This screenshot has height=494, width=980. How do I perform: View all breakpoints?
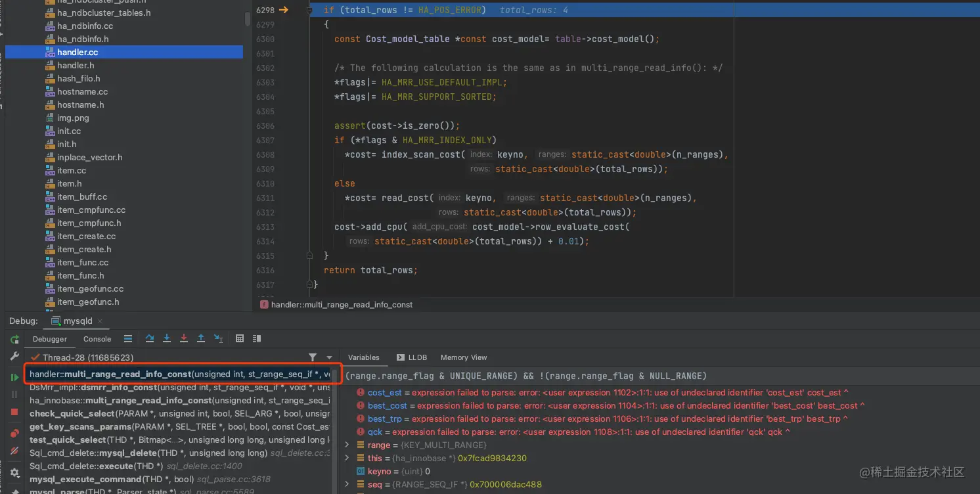click(x=14, y=434)
